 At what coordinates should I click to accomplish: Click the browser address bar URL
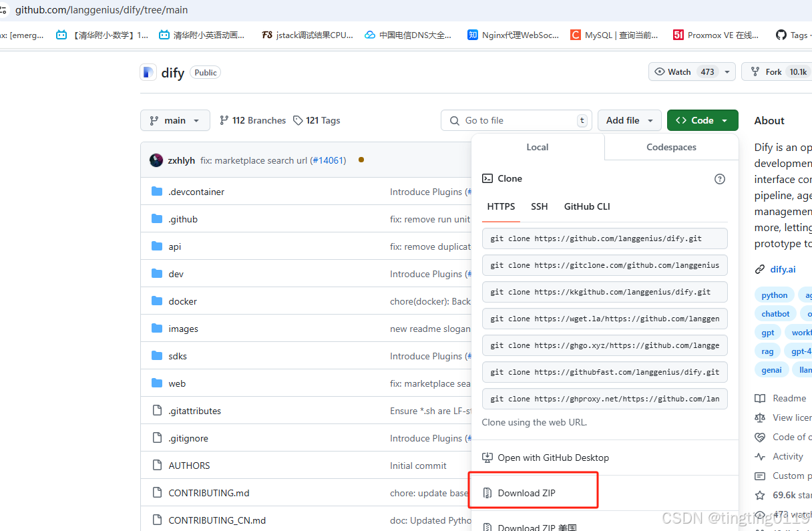coord(101,10)
